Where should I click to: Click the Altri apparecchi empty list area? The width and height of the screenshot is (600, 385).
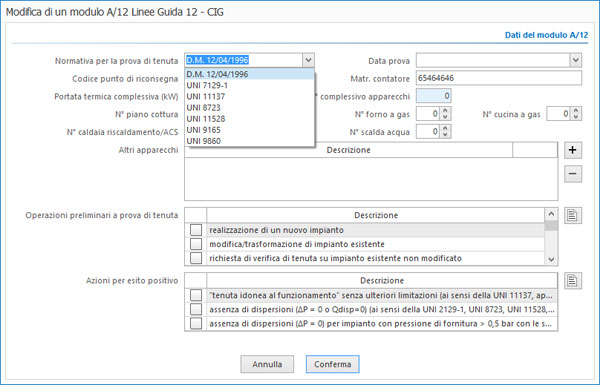click(x=371, y=179)
